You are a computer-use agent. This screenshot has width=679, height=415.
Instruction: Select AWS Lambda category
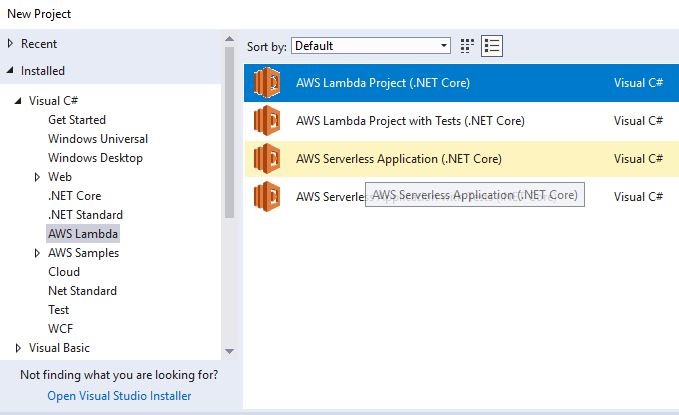coord(83,234)
